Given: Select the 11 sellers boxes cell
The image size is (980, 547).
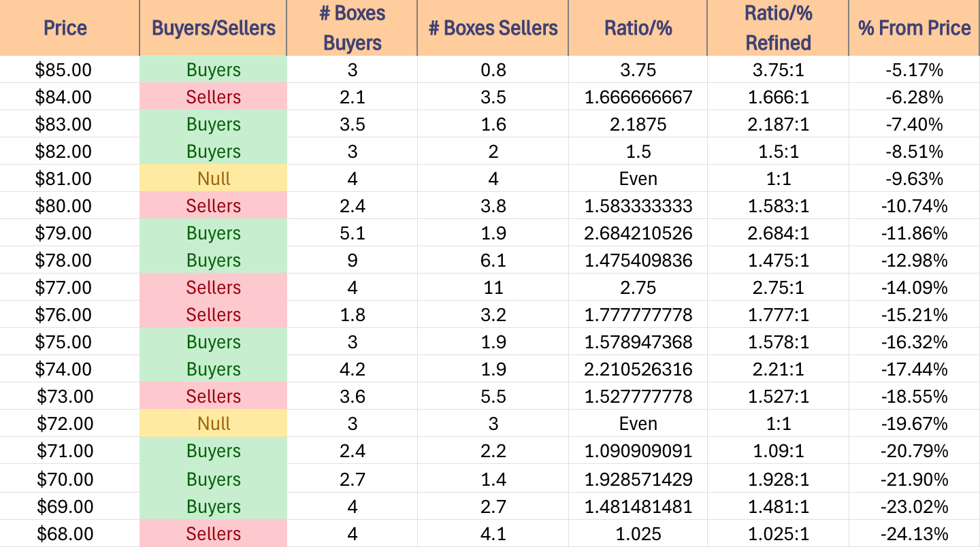Looking at the screenshot, I should pos(493,288).
